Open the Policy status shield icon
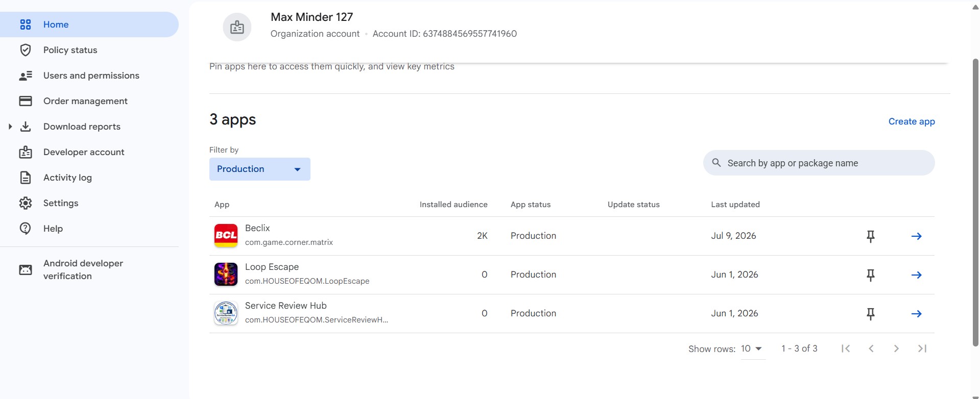This screenshot has height=399, width=980. pyautogui.click(x=26, y=50)
